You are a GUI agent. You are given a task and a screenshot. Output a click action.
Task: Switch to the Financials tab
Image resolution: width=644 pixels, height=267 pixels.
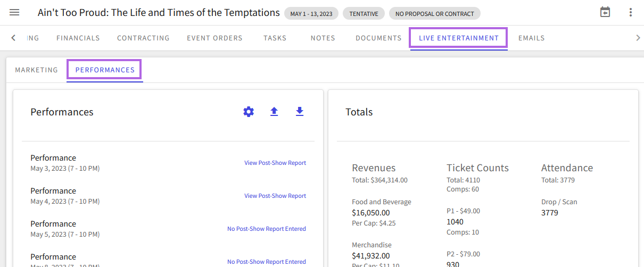tap(78, 38)
